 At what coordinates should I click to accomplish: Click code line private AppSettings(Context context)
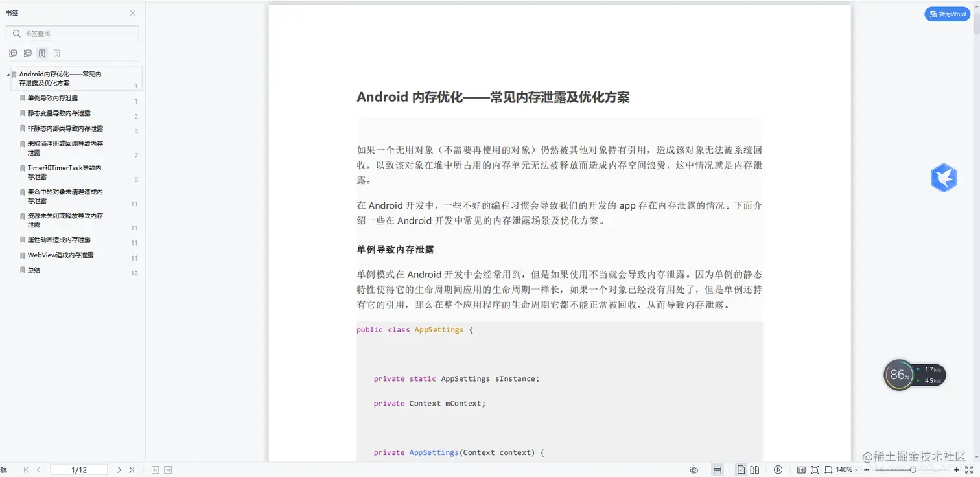pyautogui.click(x=459, y=452)
